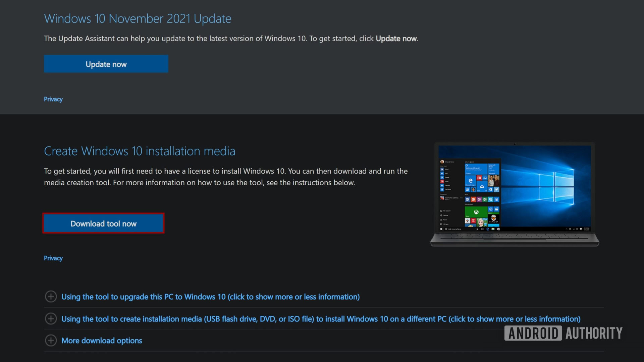Open the More download options link
644x362 pixels.
point(102,341)
